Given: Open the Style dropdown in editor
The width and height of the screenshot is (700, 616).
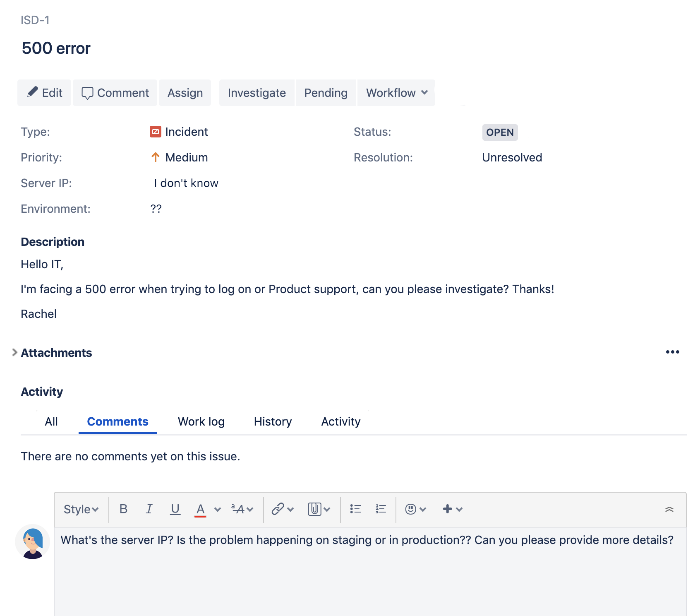Looking at the screenshot, I should pos(81,509).
